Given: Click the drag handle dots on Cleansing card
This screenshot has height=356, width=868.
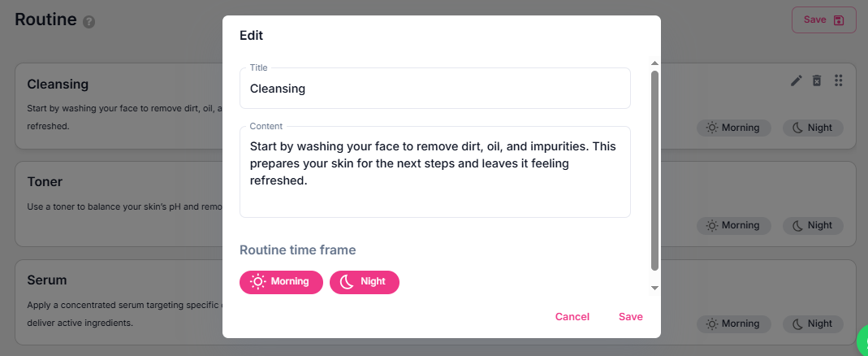Looking at the screenshot, I should tap(839, 80).
